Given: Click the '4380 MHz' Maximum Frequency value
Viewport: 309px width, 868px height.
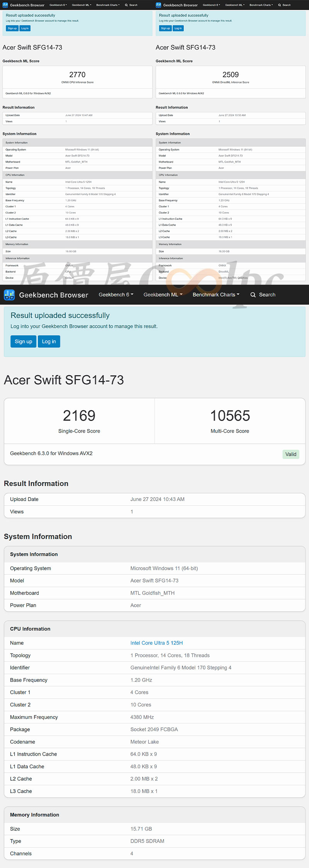Looking at the screenshot, I should click(142, 717).
